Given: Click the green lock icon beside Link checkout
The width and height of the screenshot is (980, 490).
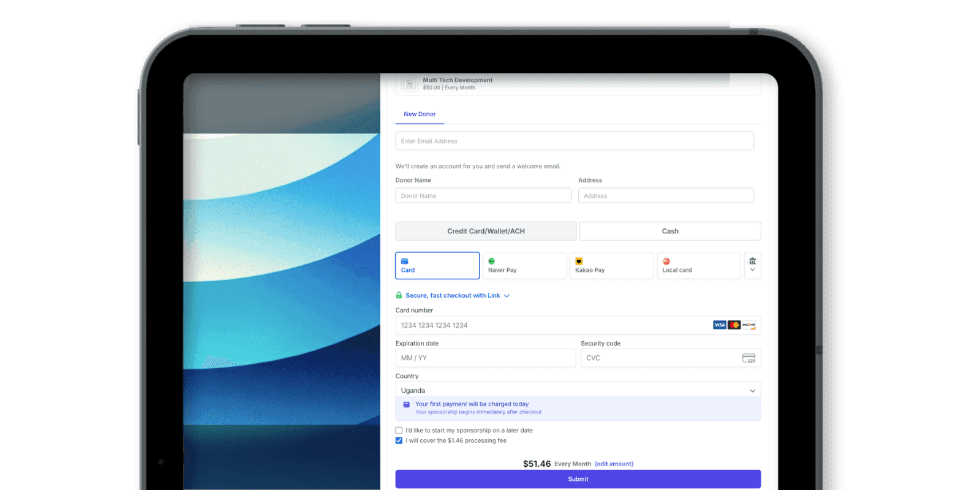Looking at the screenshot, I should pyautogui.click(x=399, y=295).
